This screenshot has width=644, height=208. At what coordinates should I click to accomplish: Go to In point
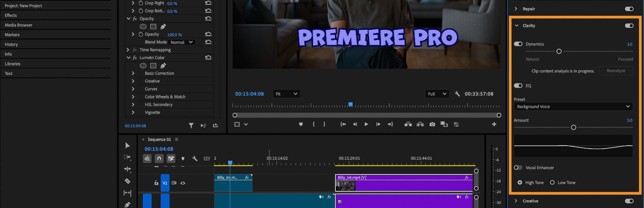click(x=343, y=124)
